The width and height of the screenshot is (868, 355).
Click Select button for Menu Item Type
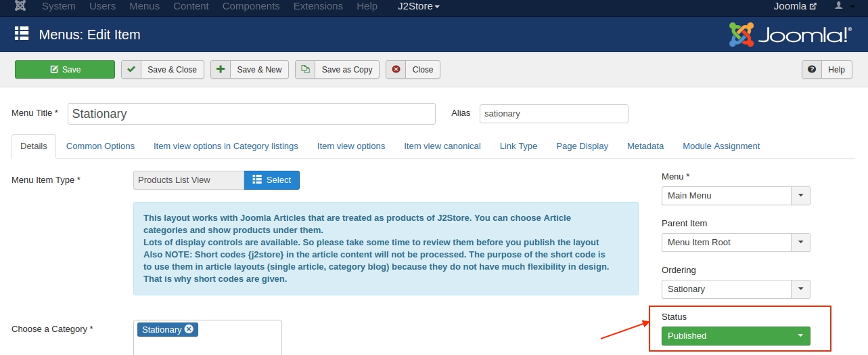[271, 180]
